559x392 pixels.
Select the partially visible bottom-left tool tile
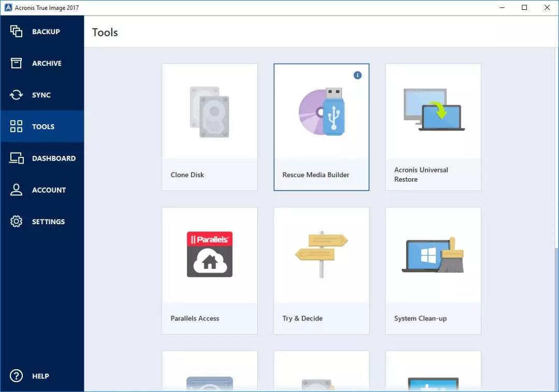click(x=210, y=372)
